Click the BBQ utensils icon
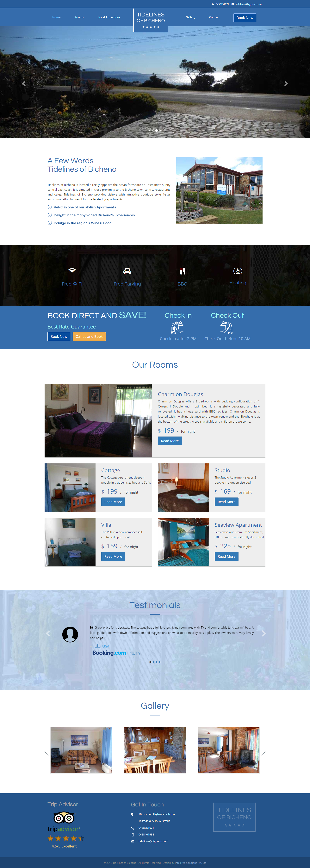This screenshot has width=310, height=868. (183, 271)
